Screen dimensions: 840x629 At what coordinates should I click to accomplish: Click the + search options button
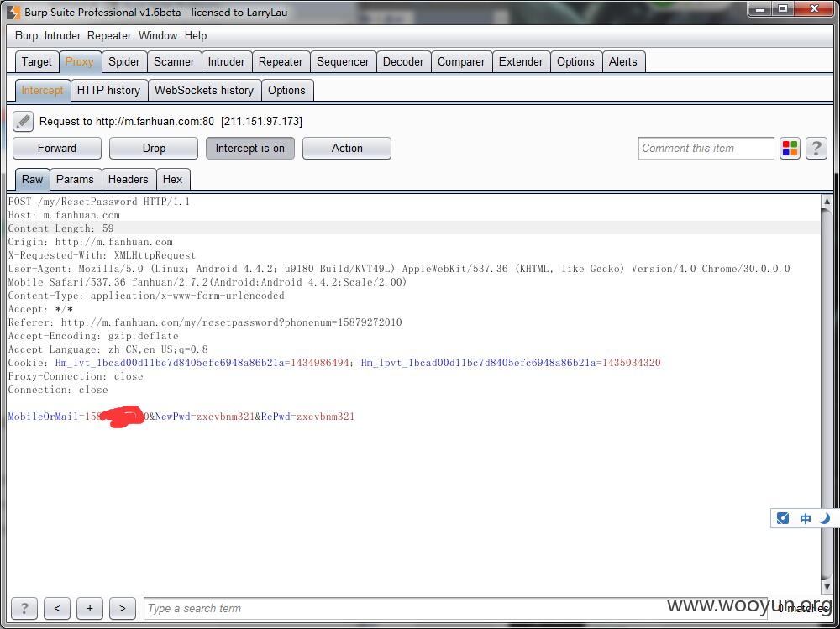pyautogui.click(x=90, y=608)
